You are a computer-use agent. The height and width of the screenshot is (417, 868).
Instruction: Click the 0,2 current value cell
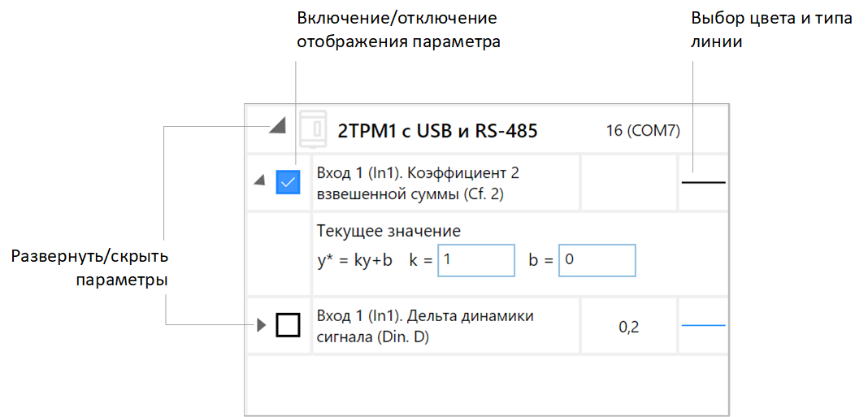[x=628, y=327]
